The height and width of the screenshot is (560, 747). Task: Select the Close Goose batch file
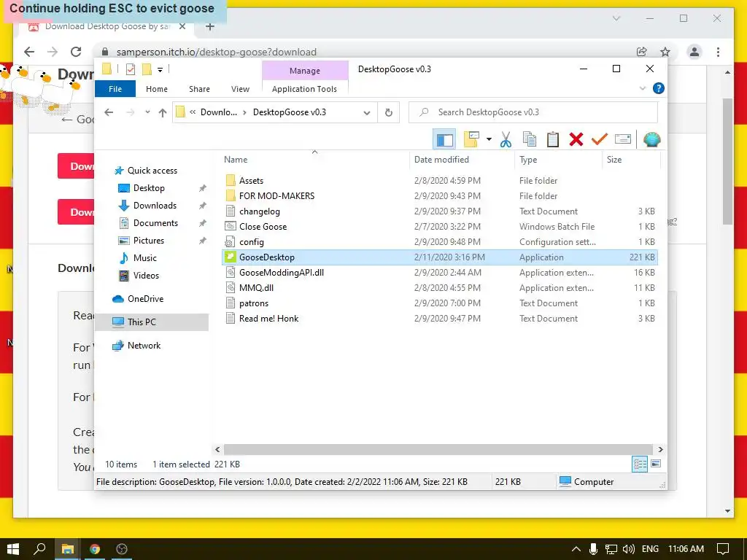click(440, 227)
